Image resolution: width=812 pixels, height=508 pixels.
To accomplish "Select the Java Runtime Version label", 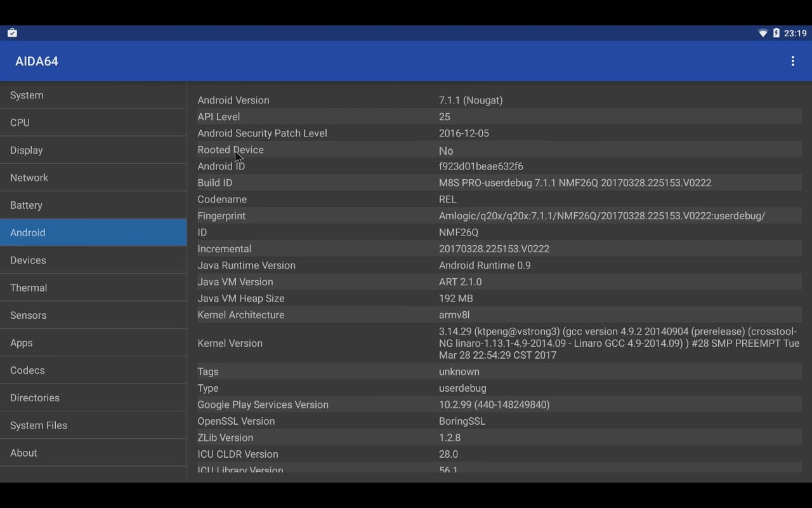I will tap(246, 265).
